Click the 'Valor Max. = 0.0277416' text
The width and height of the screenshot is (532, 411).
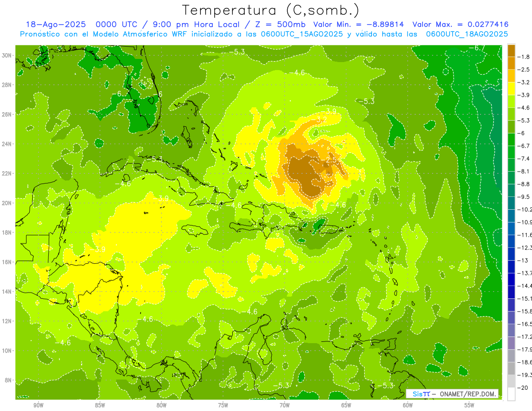coord(461,24)
